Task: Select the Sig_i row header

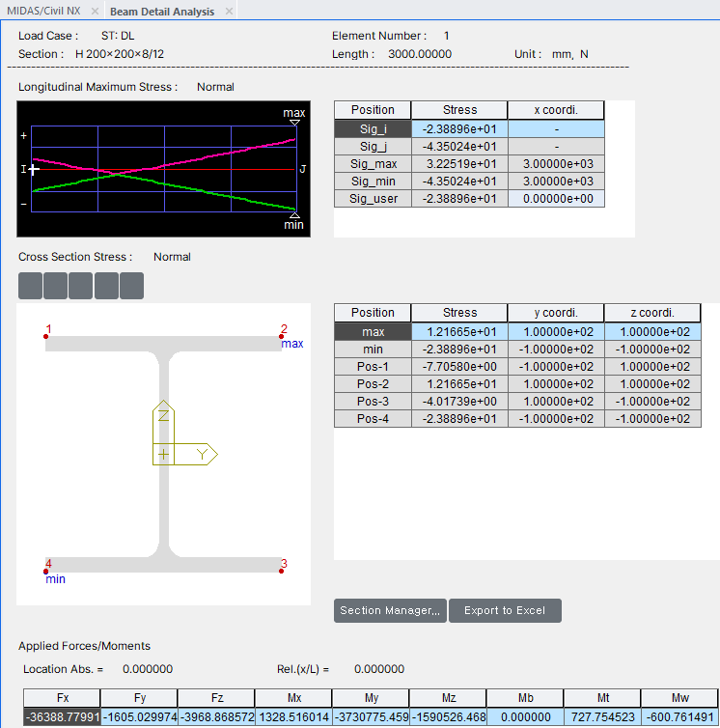Action: [x=373, y=129]
